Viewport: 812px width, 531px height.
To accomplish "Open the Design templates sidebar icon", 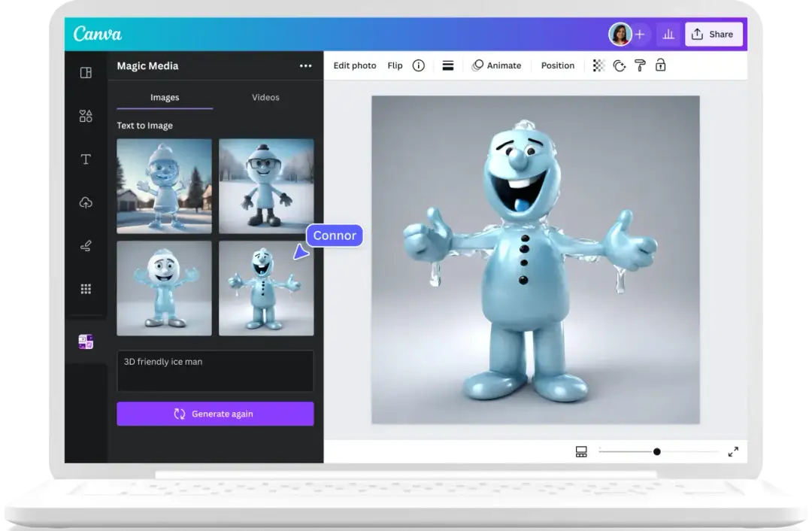I will point(86,73).
